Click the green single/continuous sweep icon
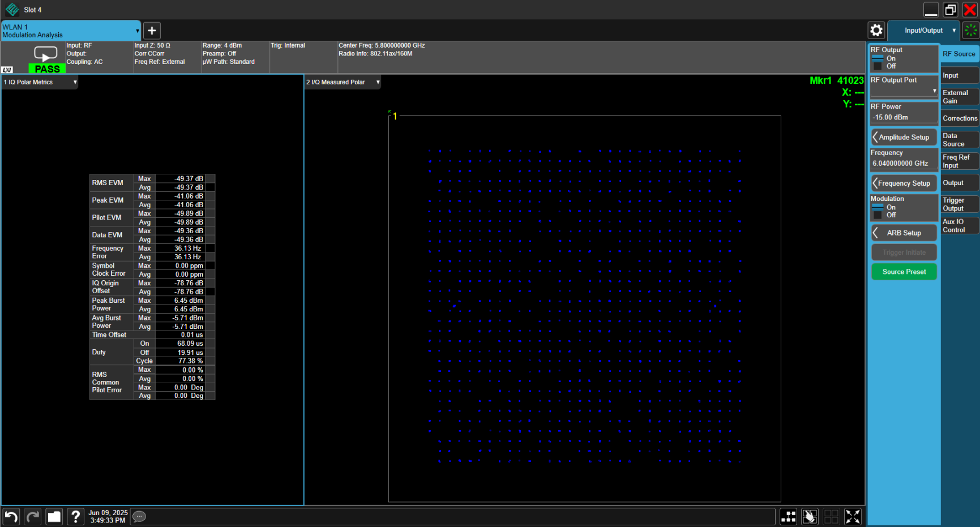 pos(971,31)
